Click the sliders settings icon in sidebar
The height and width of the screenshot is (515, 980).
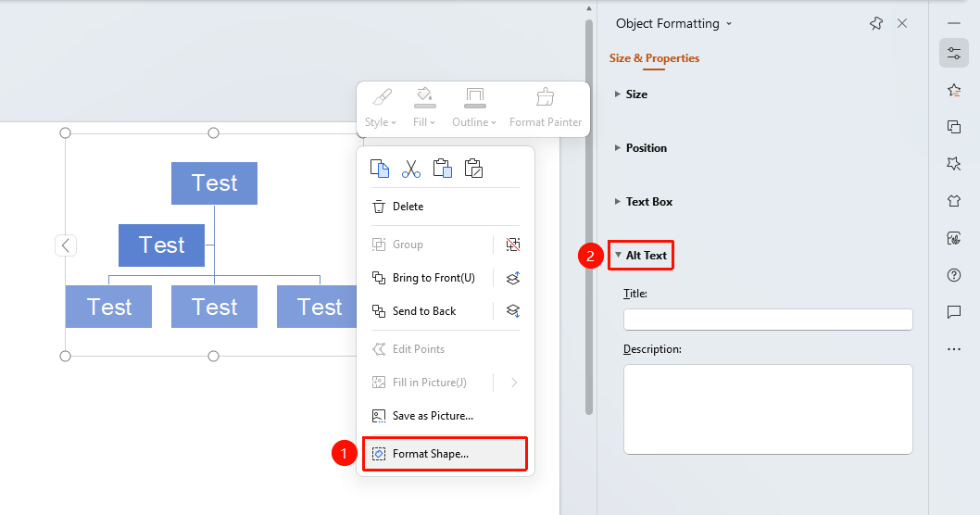tap(954, 53)
